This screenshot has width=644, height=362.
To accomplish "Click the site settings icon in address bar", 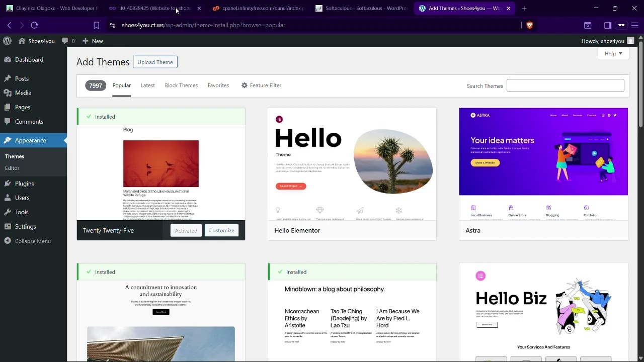I will pos(112,25).
